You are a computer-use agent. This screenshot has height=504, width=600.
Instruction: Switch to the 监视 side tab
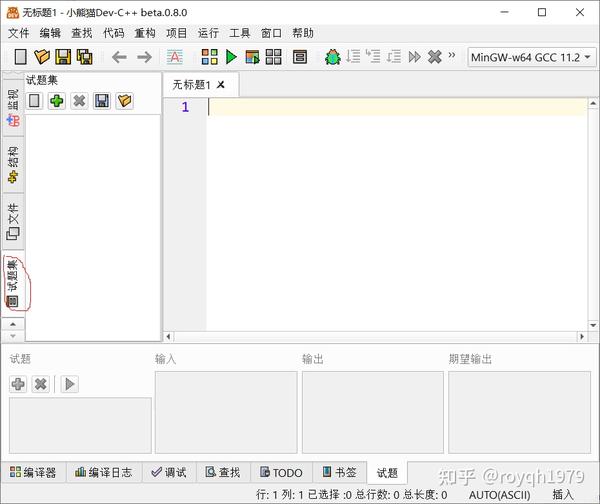(13, 108)
